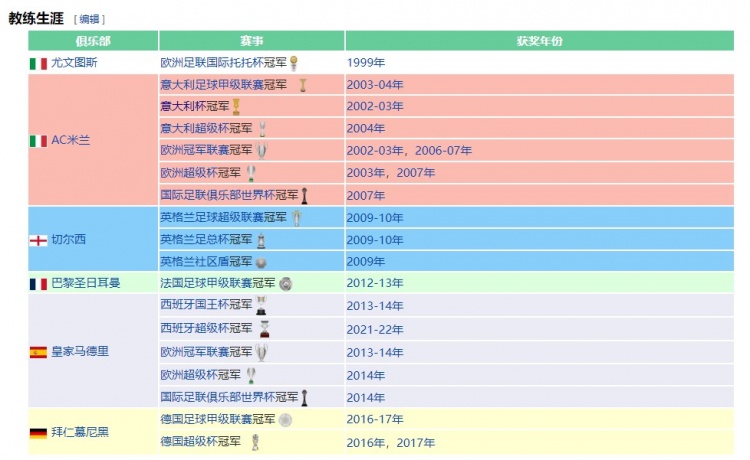Open the 意大利杯冠军 link
This screenshot has height=460, width=750.
[x=195, y=106]
